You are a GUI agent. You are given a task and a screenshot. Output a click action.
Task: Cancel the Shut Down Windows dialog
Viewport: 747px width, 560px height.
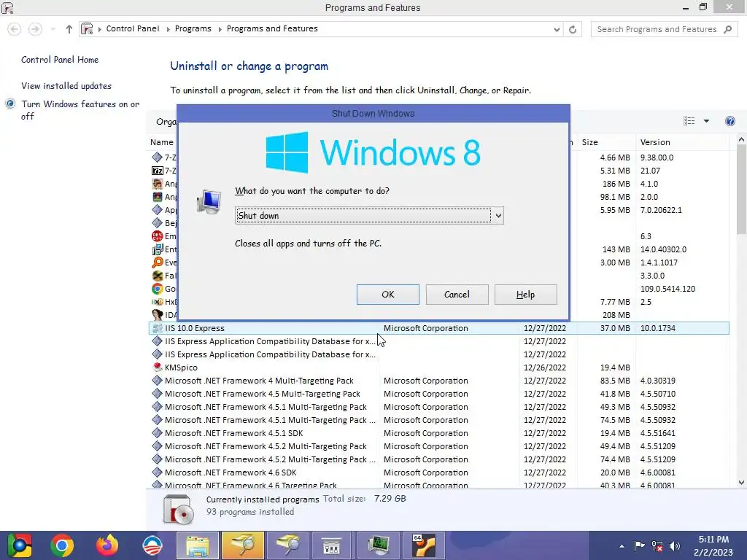click(457, 295)
